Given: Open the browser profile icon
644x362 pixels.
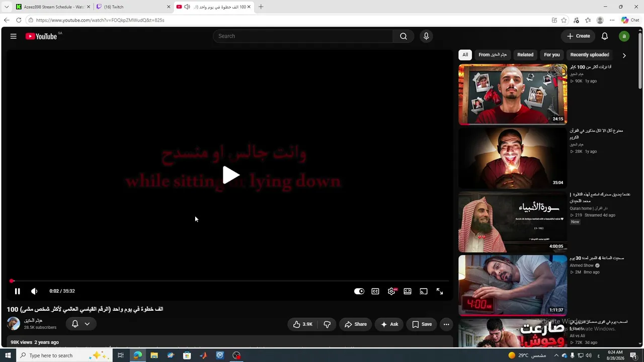Looking at the screenshot, I should pyautogui.click(x=600, y=20).
